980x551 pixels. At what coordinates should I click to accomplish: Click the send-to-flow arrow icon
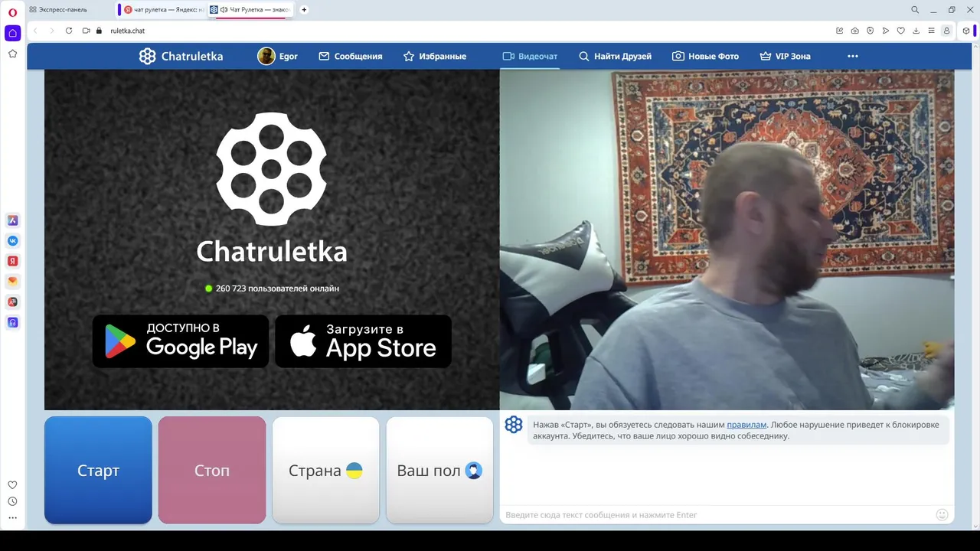886,31
